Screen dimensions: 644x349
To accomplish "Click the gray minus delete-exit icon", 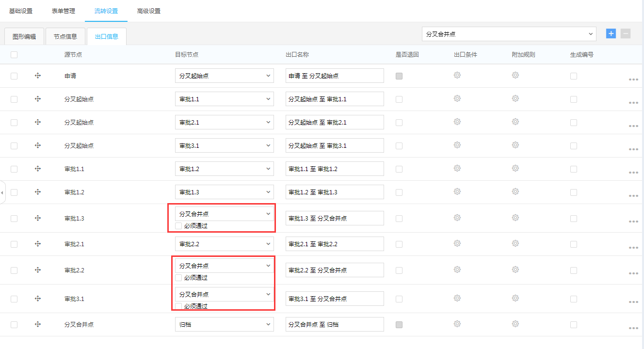I will click(626, 33).
